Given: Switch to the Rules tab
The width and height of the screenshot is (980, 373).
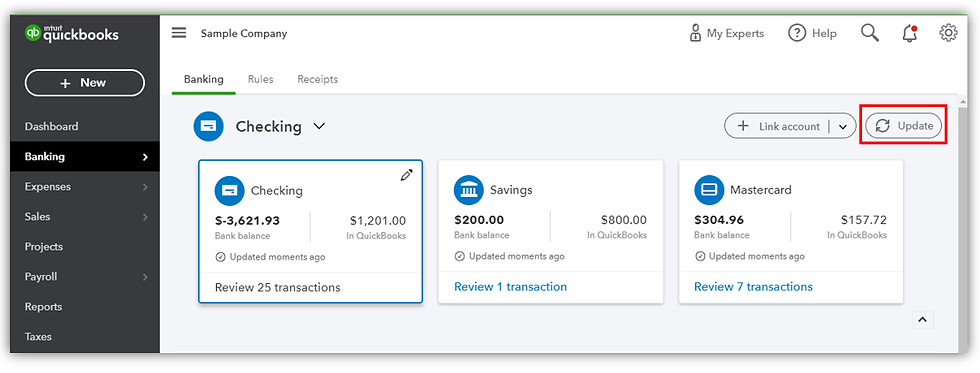Looking at the screenshot, I should pyautogui.click(x=261, y=79).
